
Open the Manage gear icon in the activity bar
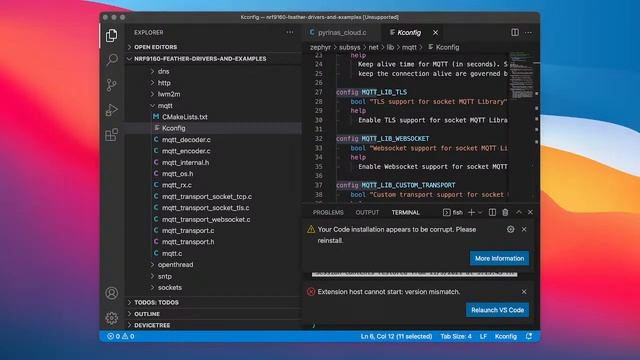pyautogui.click(x=111, y=318)
